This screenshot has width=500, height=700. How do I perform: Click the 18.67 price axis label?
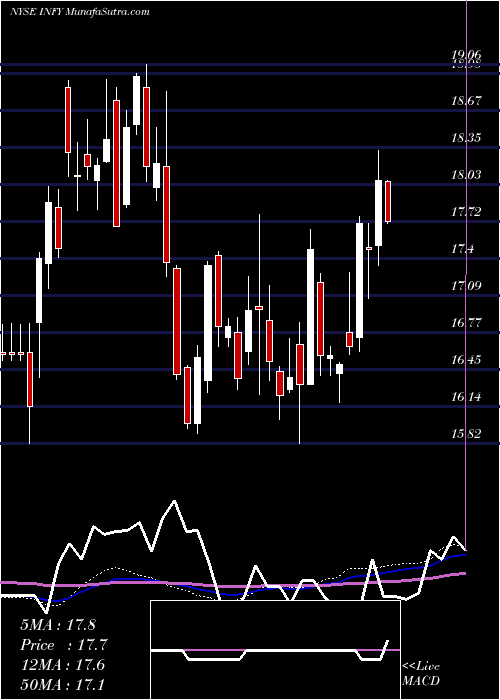point(467,101)
